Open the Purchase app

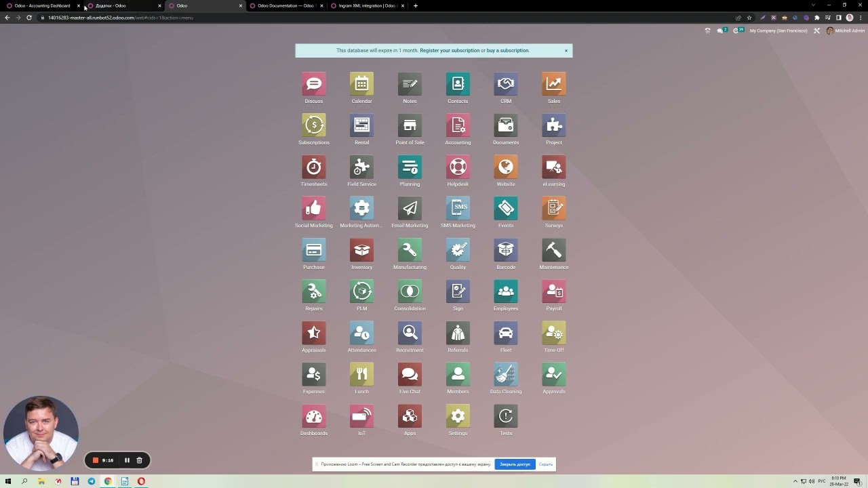[x=314, y=250]
